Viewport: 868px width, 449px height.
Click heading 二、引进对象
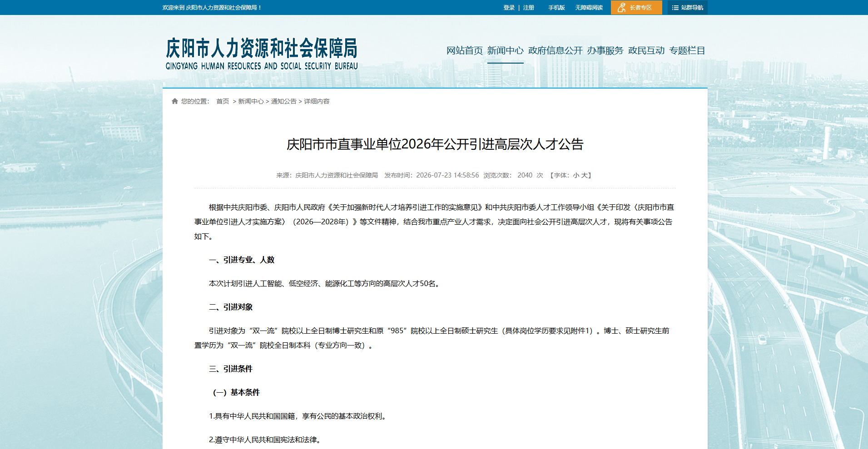231,307
